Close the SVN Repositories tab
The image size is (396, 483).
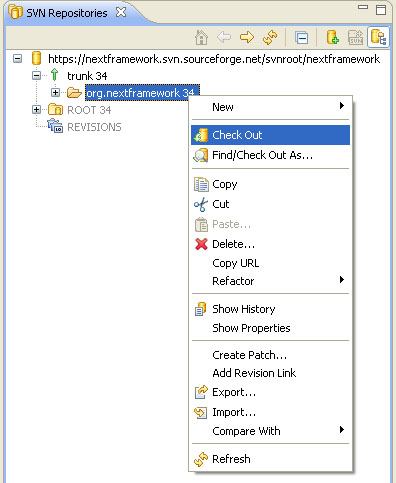tap(121, 12)
